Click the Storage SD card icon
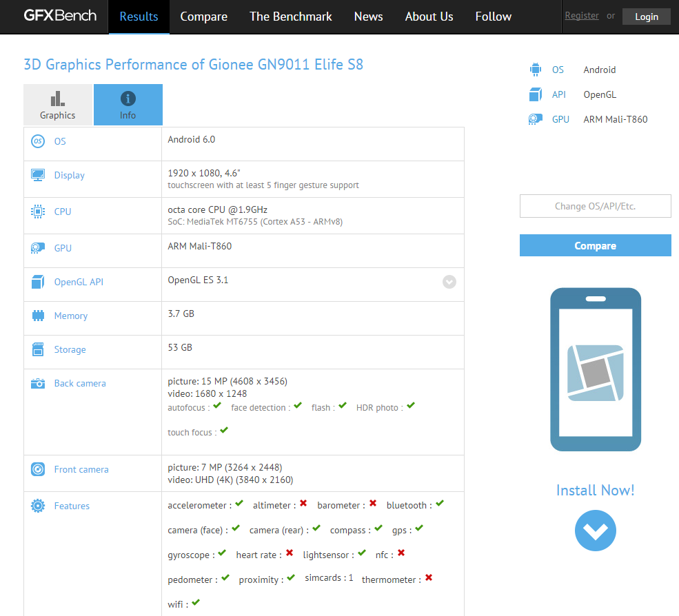The height and width of the screenshot is (616, 679). [x=38, y=349]
